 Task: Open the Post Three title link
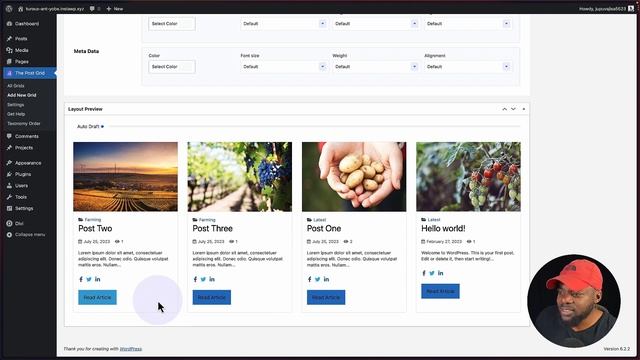[212, 229]
